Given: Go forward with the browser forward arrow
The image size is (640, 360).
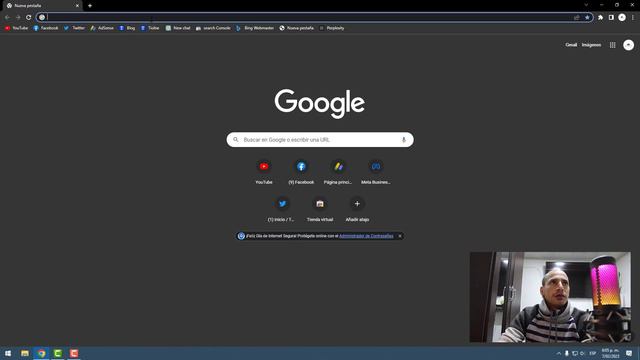Looking at the screenshot, I should [x=18, y=17].
